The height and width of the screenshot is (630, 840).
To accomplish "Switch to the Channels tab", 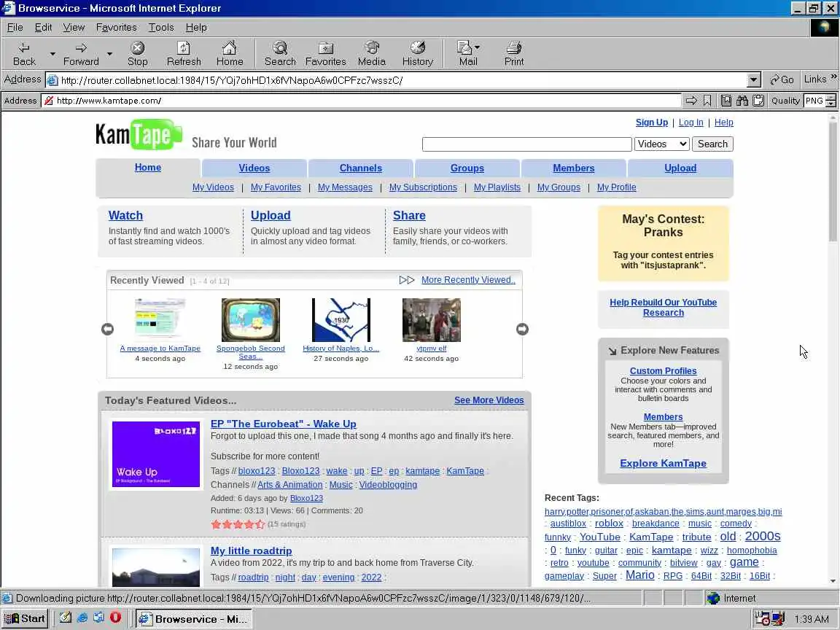I will click(360, 168).
